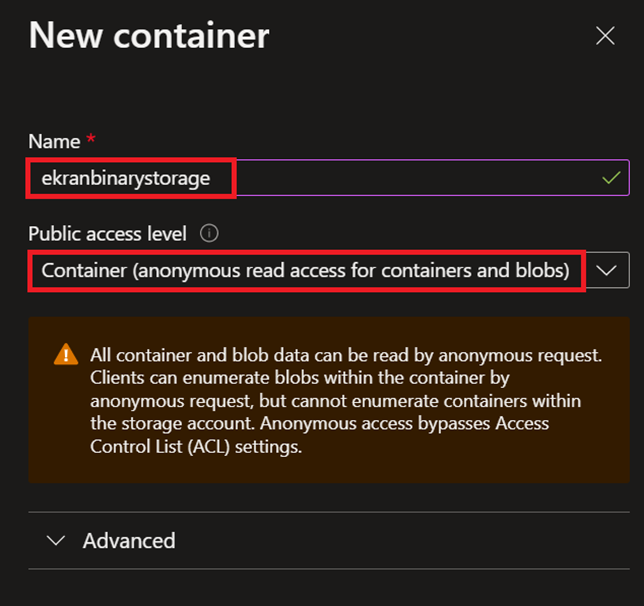Open the Public access level dropdown arrow
The width and height of the screenshot is (644, 606).
pyautogui.click(x=607, y=271)
